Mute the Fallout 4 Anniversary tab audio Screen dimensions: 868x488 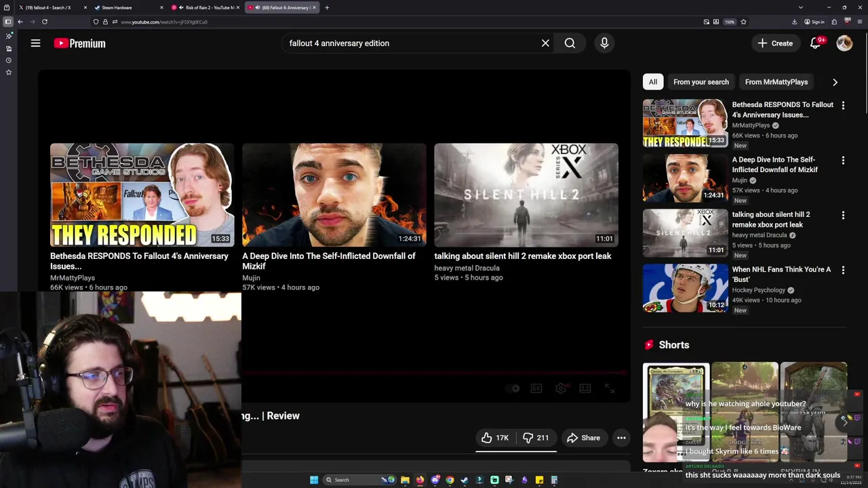click(258, 7)
